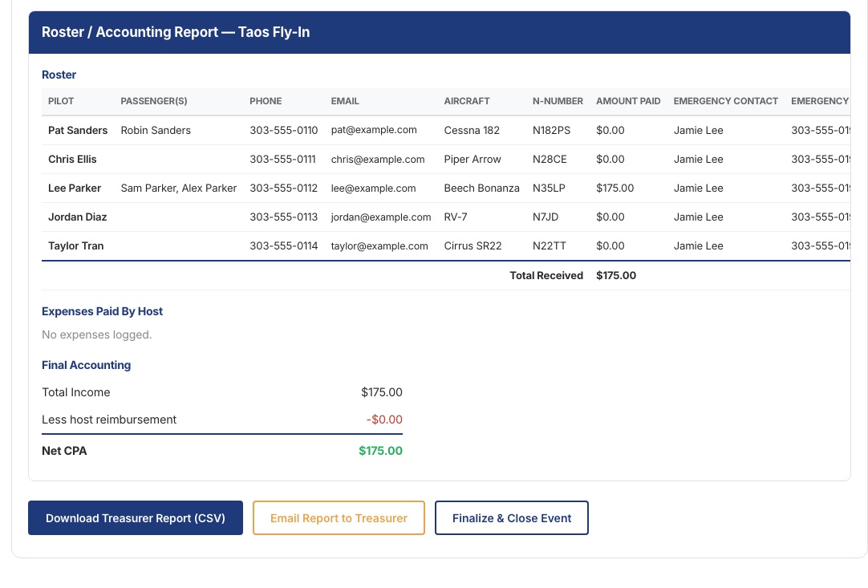
Task: Click the EMAIL column header
Action: point(345,101)
